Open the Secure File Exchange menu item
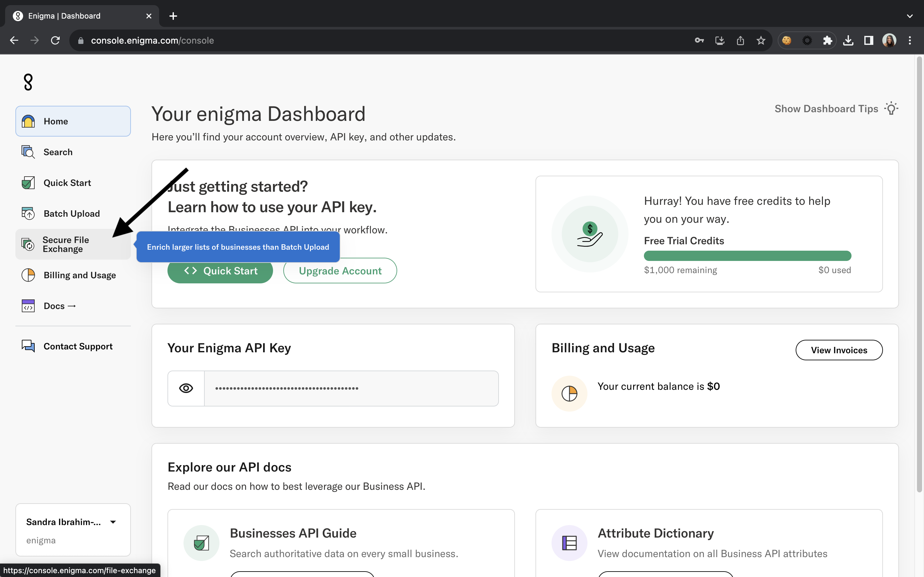This screenshot has height=577, width=924. (66, 244)
